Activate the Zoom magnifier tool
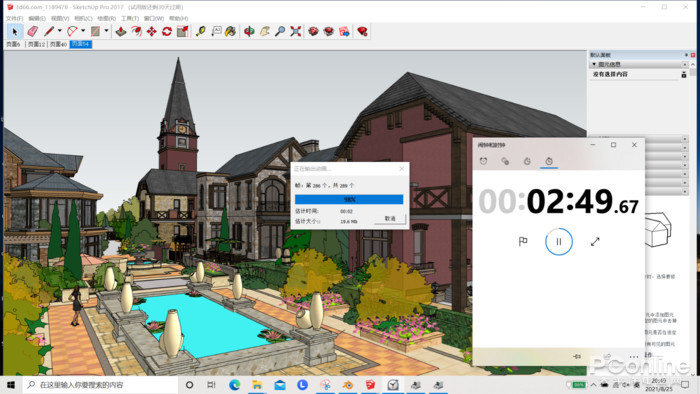Viewport: 700px width, 394px height. pyautogui.click(x=280, y=31)
